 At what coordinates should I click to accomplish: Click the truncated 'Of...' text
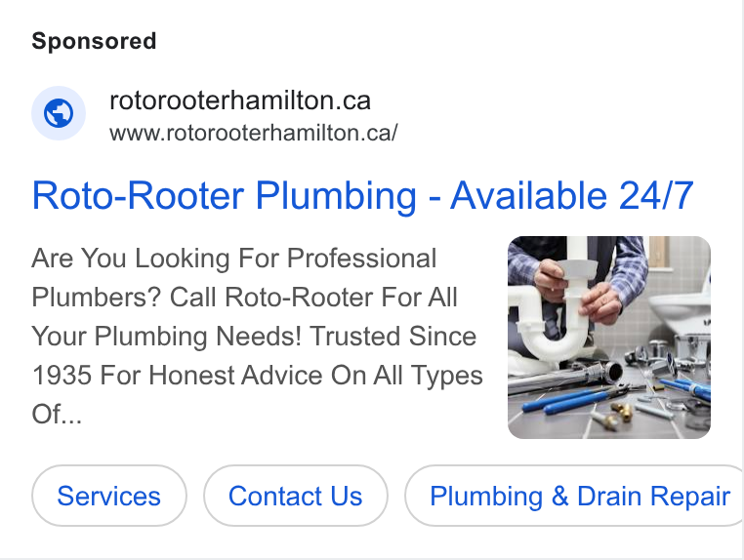[x=57, y=415]
